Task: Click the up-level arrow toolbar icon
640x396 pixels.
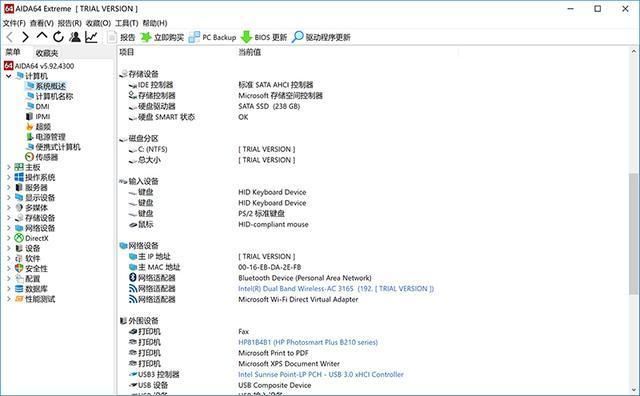Action: [x=42, y=36]
